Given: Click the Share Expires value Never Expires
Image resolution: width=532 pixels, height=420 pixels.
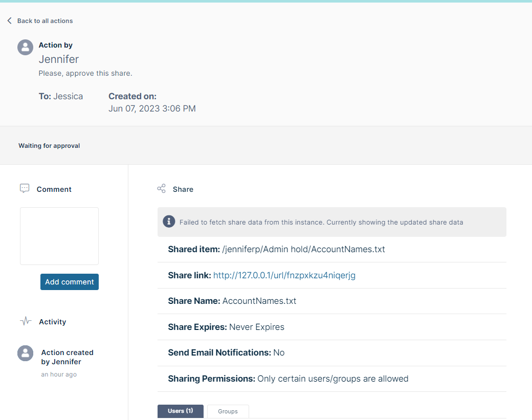Looking at the screenshot, I should point(256,327).
